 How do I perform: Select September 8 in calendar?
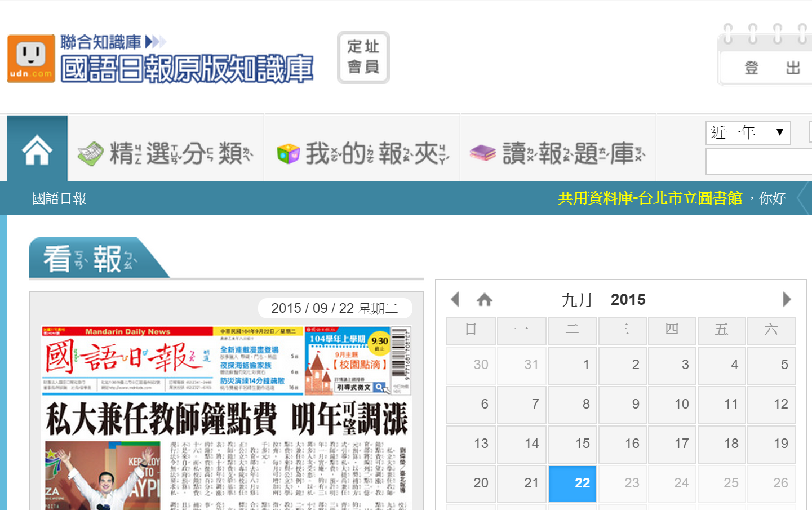[x=573, y=405]
